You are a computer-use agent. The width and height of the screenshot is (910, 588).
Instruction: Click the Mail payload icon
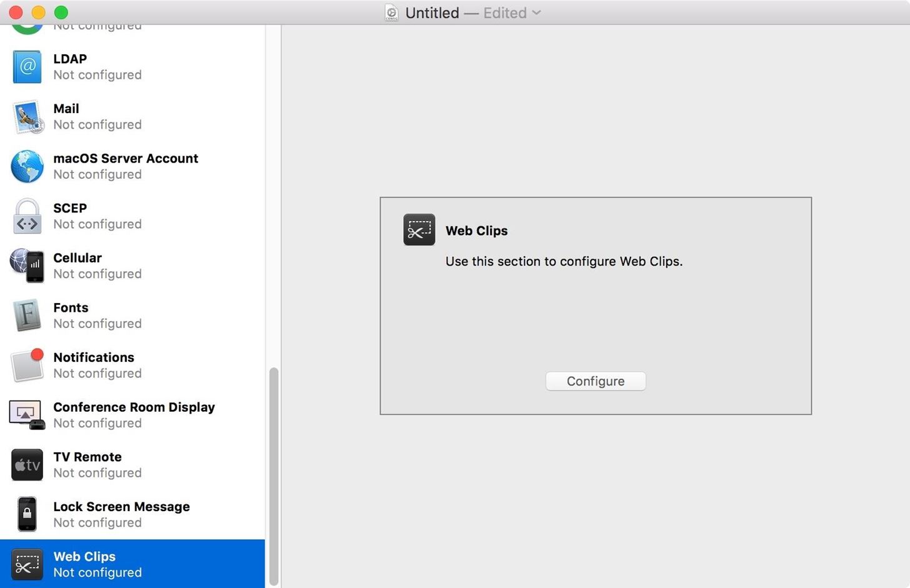tap(27, 116)
